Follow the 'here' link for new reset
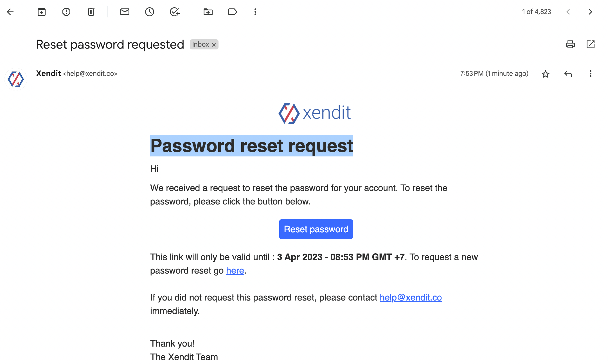The width and height of the screenshot is (608, 364). pyautogui.click(x=235, y=270)
